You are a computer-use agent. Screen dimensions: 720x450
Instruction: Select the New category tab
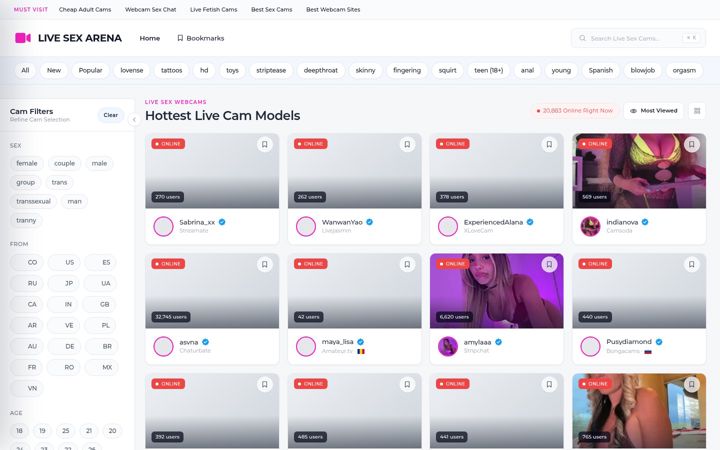pyautogui.click(x=54, y=70)
